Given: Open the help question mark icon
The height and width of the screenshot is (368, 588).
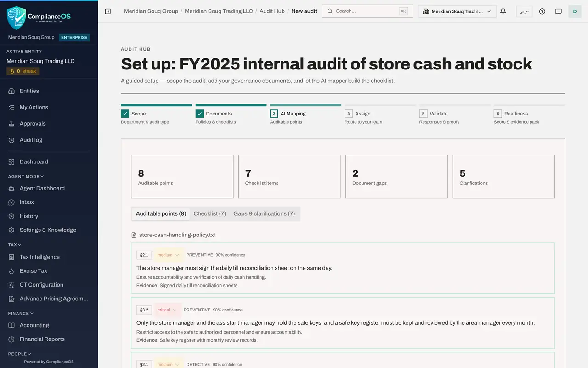Looking at the screenshot, I should click(x=542, y=11).
